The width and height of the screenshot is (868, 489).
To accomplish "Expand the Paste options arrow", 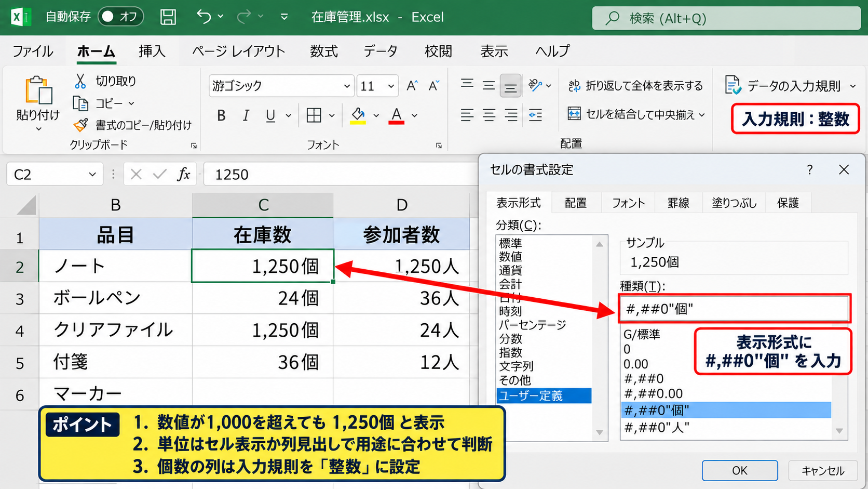I will 38,128.
